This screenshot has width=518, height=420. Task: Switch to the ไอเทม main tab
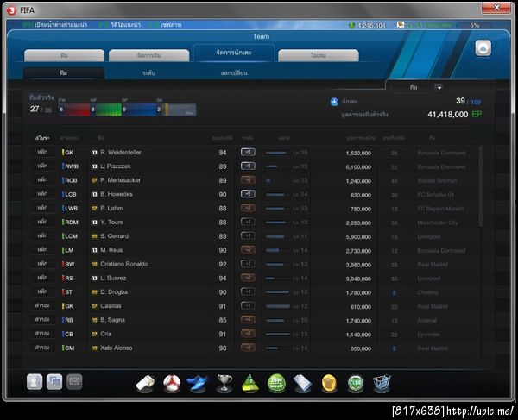tap(319, 55)
